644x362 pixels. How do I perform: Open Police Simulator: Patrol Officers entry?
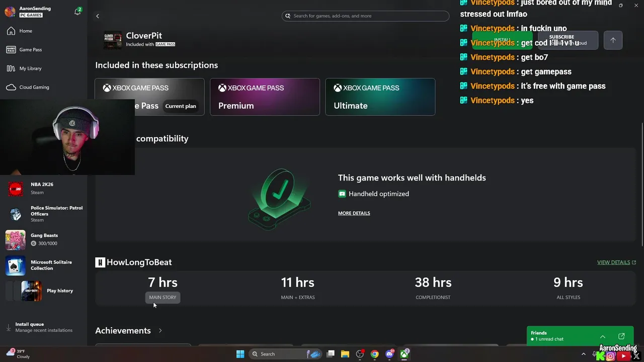pos(44,214)
